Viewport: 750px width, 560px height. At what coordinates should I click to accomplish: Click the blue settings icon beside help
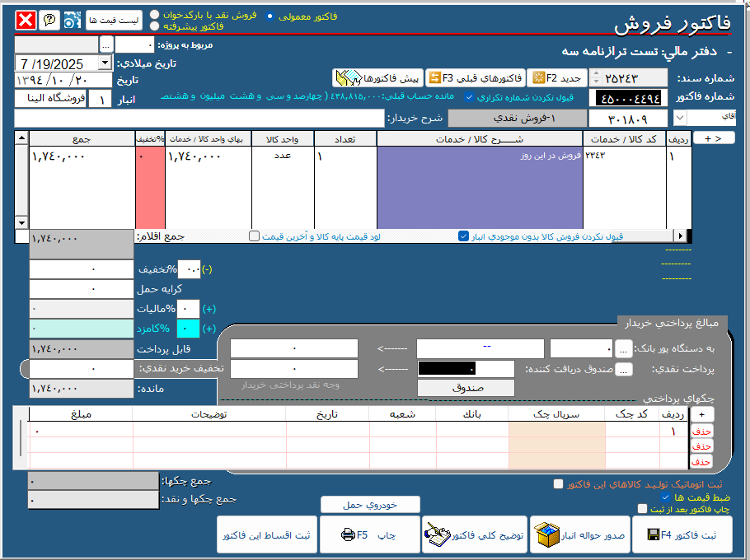point(71,19)
